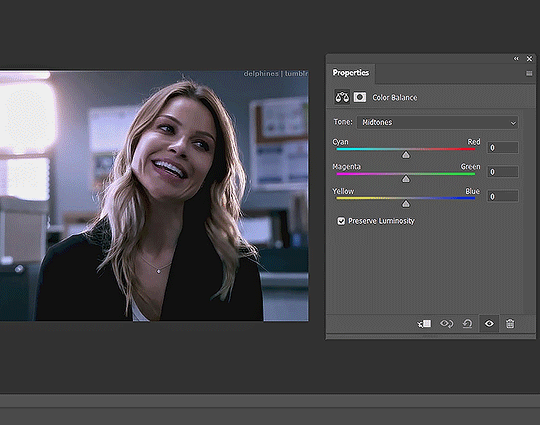Viewport: 540px width, 425px height.
Task: Reset to adjustment defaults icon
Action: [x=467, y=324]
